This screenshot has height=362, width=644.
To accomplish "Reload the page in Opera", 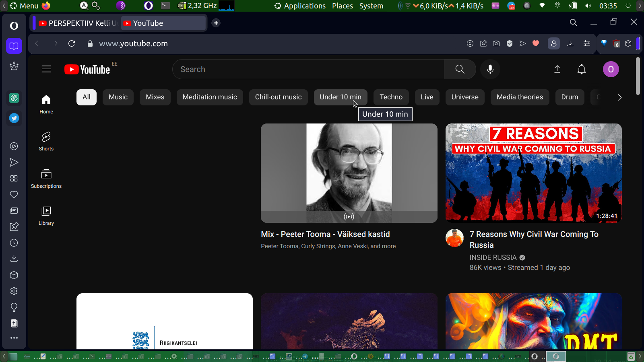I will pos(72,43).
